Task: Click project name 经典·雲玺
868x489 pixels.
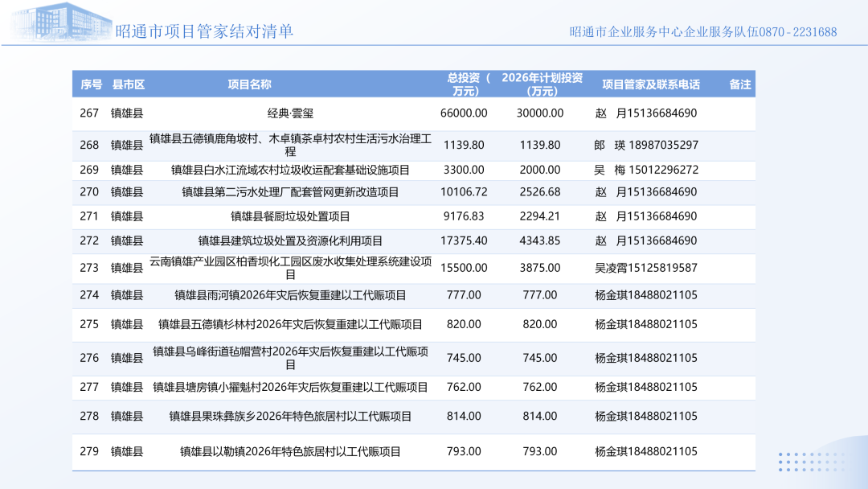Action: point(291,113)
